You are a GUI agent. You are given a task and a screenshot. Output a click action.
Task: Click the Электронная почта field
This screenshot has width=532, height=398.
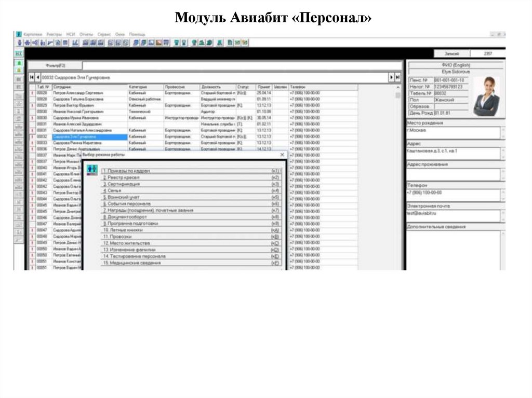tap(454, 216)
